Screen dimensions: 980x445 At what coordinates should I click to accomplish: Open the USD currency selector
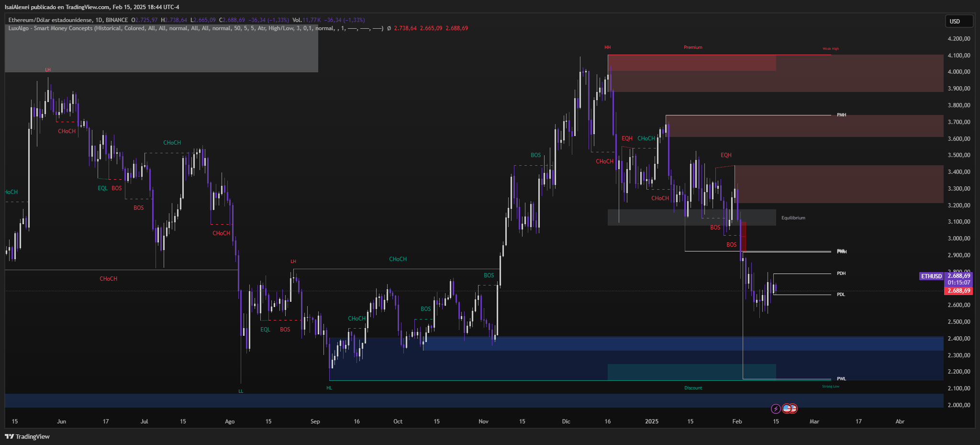[x=959, y=21]
